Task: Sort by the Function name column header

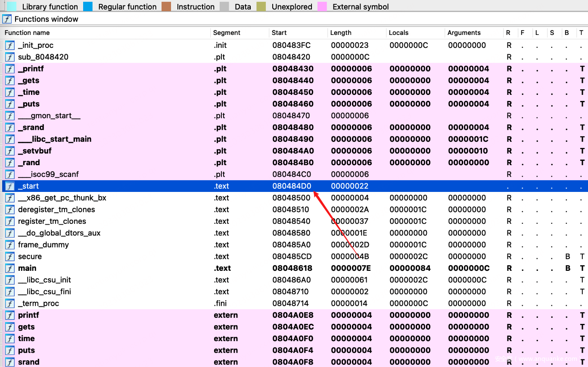Action: [x=27, y=33]
